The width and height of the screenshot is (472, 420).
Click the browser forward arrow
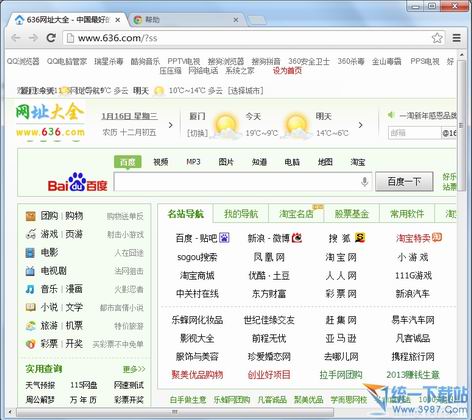(x=33, y=38)
